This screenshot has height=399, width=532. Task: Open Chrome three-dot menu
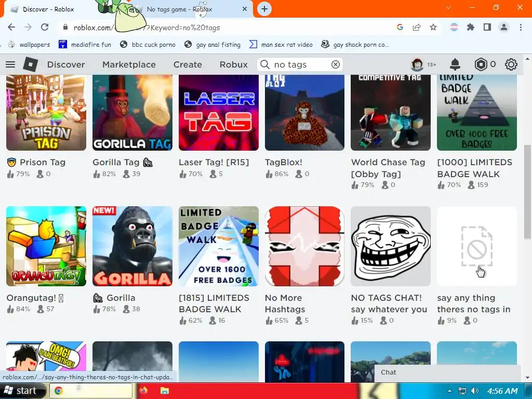[521, 27]
